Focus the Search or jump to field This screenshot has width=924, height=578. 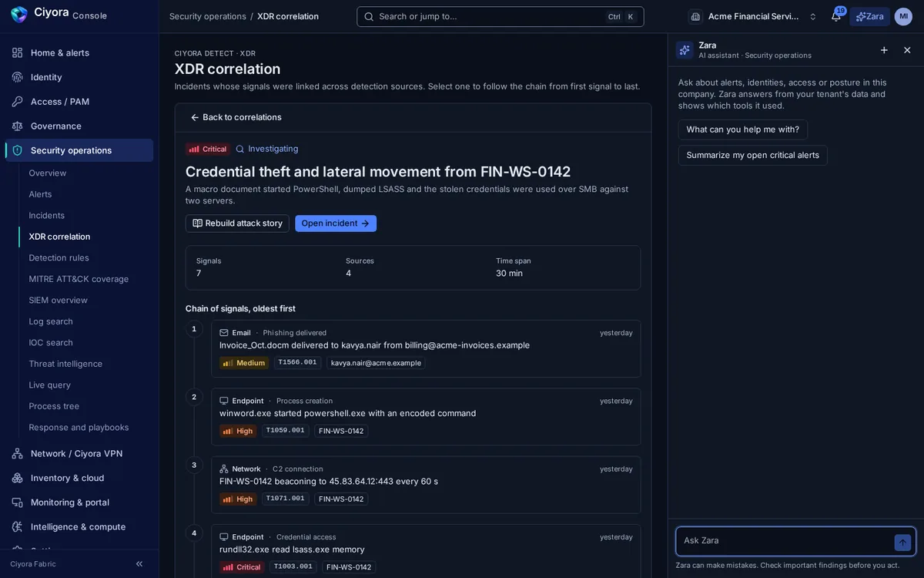pos(500,16)
